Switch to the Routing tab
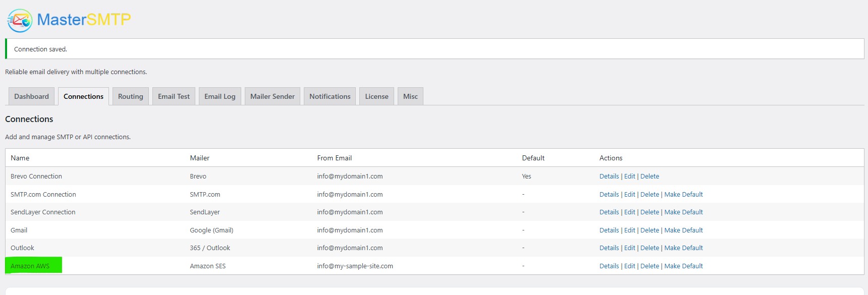Screen dimensions: 868x295 (130, 96)
